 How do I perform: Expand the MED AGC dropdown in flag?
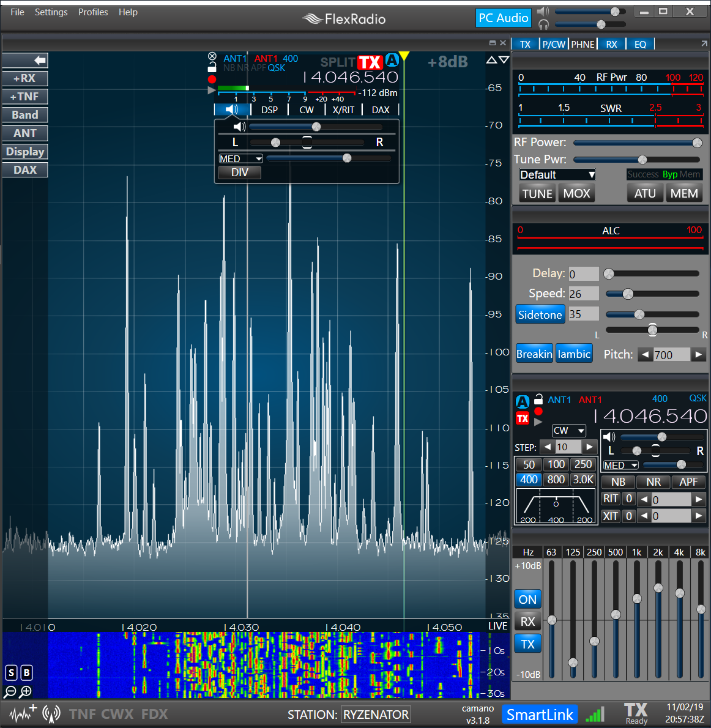[x=241, y=159]
